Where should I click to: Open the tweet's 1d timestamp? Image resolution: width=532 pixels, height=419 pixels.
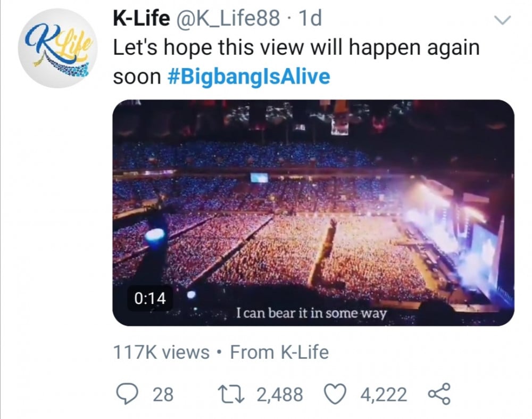(x=311, y=20)
